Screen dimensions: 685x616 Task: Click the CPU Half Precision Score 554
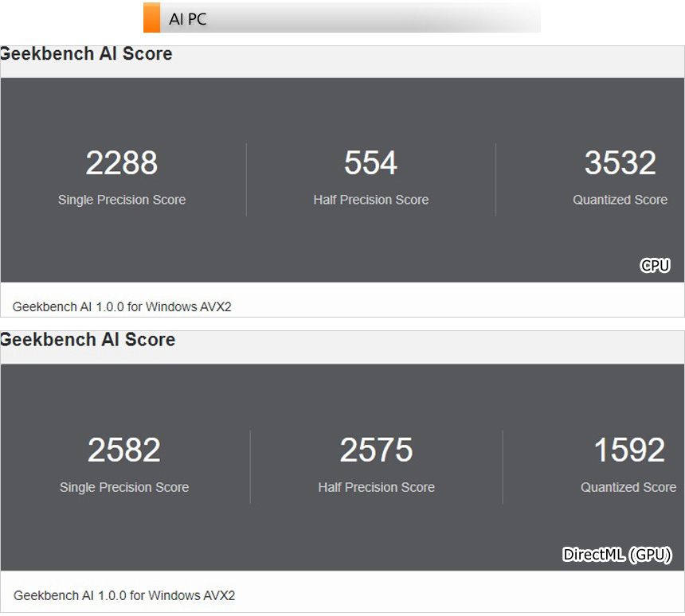pos(371,163)
